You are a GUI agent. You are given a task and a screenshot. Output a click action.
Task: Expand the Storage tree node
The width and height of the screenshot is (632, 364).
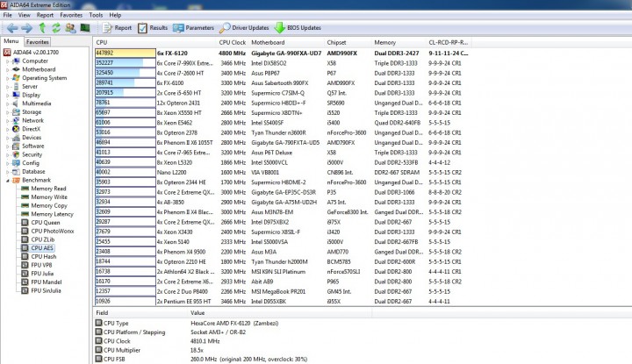[7, 112]
